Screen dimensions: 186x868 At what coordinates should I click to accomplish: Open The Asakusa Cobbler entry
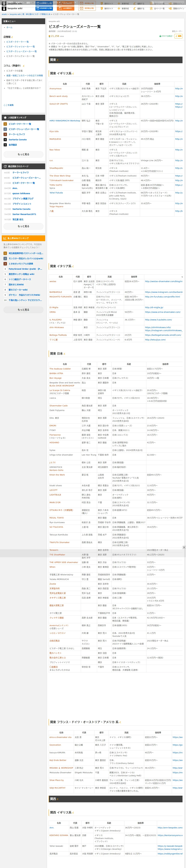[x=60, y=369]
